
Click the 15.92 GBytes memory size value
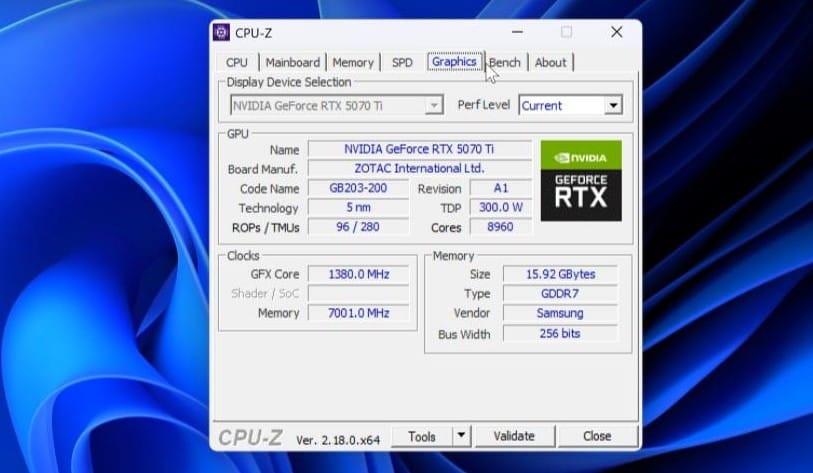560,274
